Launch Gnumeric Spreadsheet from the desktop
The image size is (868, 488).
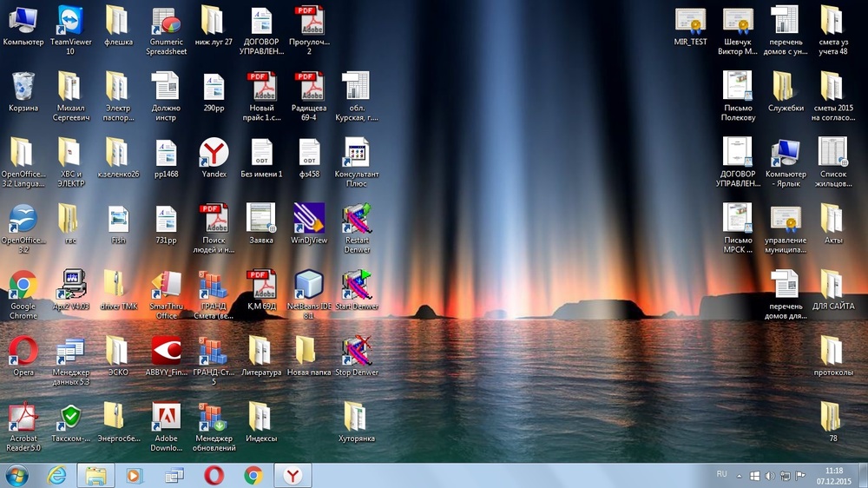point(166,21)
